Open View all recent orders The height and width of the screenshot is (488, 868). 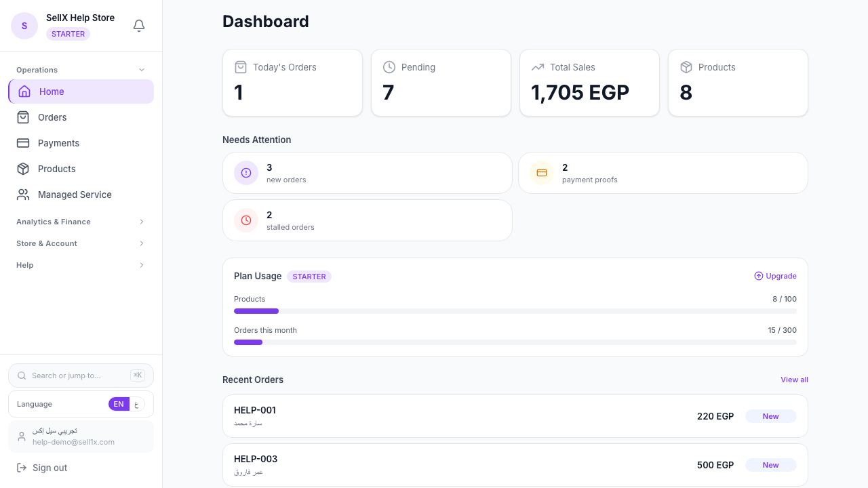coord(794,380)
